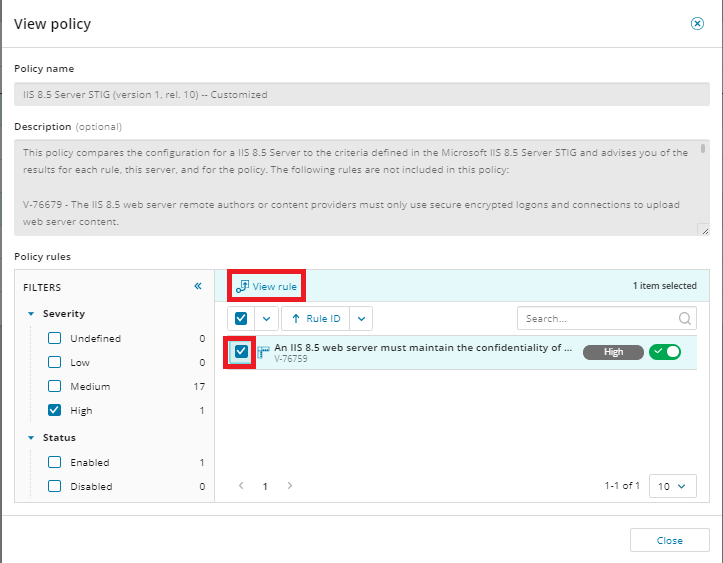Sort by Rule ID ascending button
Image resolution: width=723 pixels, height=563 pixels.
[315, 319]
